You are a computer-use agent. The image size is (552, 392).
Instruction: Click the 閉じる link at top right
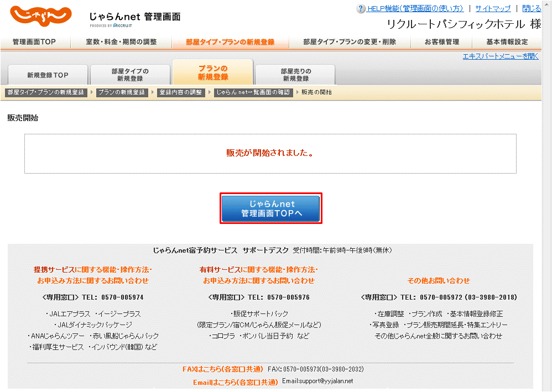(532, 8)
